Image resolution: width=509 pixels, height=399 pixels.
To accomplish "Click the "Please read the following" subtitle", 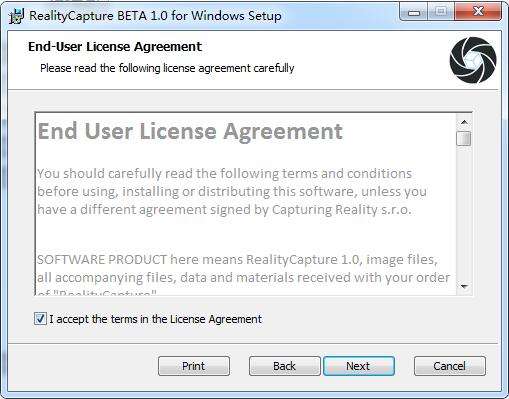I will point(167,68).
